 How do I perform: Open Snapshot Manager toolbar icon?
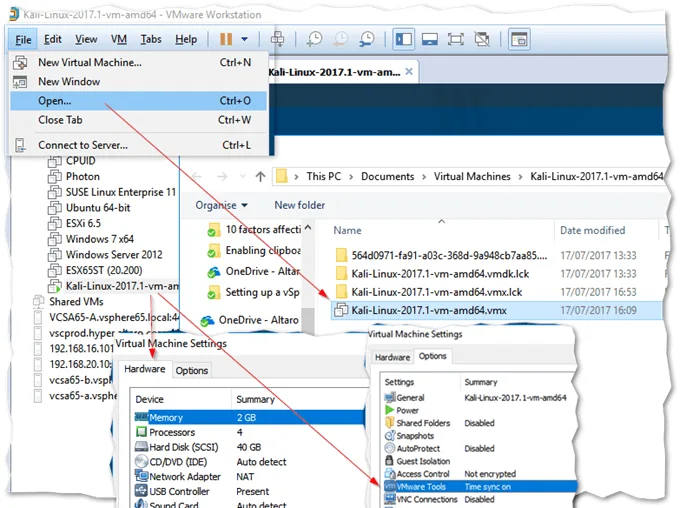(367, 39)
